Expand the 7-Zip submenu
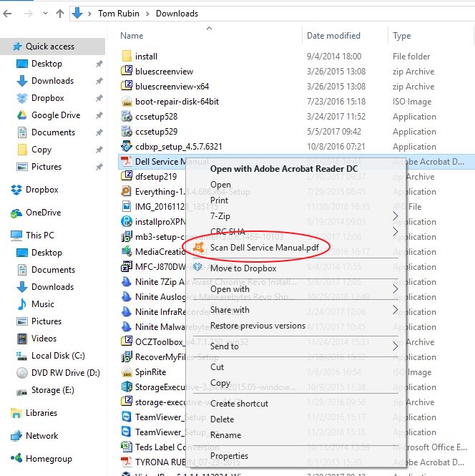Viewport: 475px width, 476px height. click(x=295, y=216)
